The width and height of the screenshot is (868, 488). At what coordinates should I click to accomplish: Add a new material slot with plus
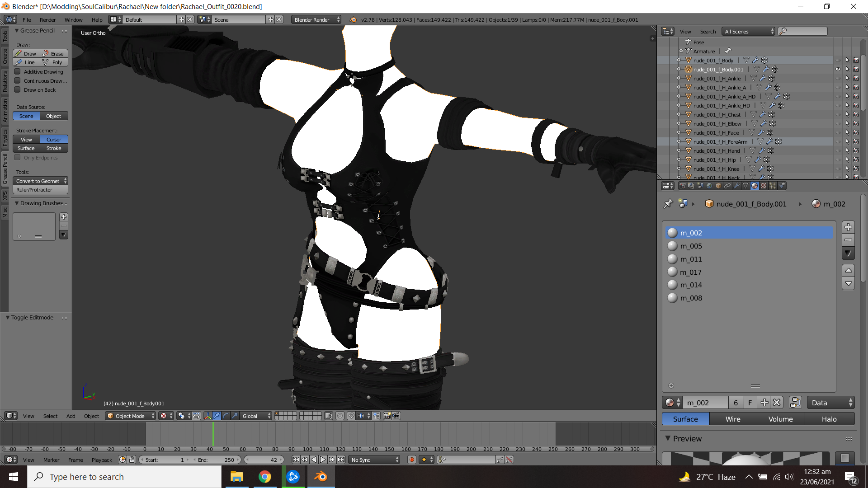click(x=849, y=227)
